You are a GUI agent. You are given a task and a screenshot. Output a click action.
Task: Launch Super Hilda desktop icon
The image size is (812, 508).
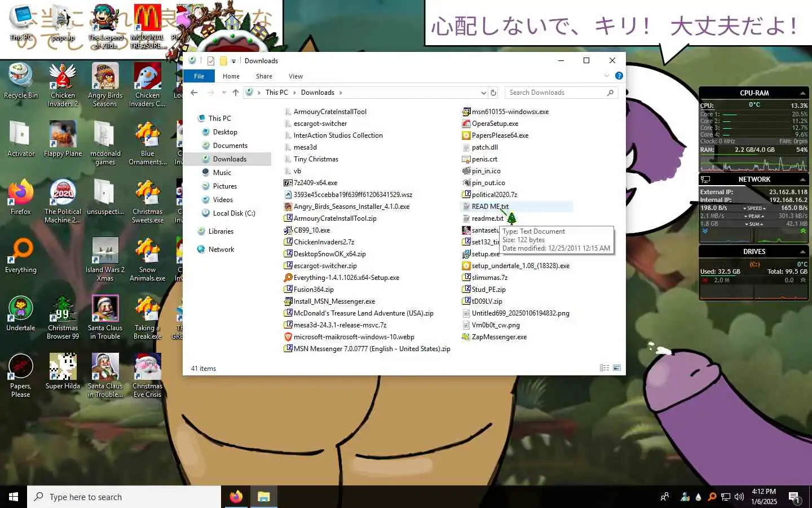(63, 371)
